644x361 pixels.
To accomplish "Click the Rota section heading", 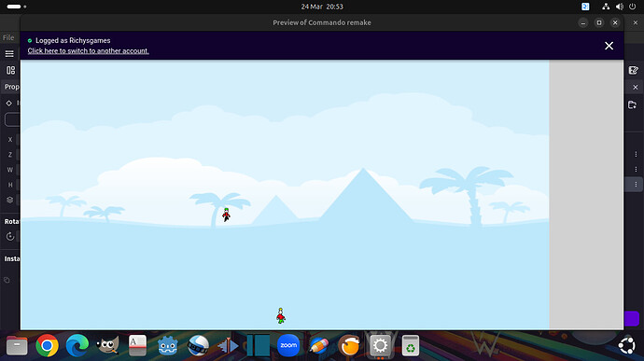I will 12,221.
